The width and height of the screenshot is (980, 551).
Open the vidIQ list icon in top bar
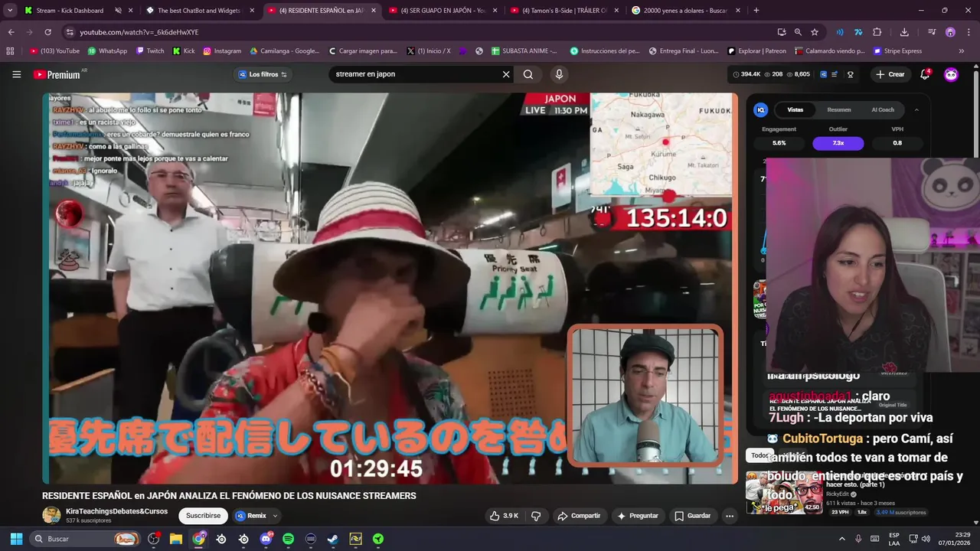coord(835,74)
